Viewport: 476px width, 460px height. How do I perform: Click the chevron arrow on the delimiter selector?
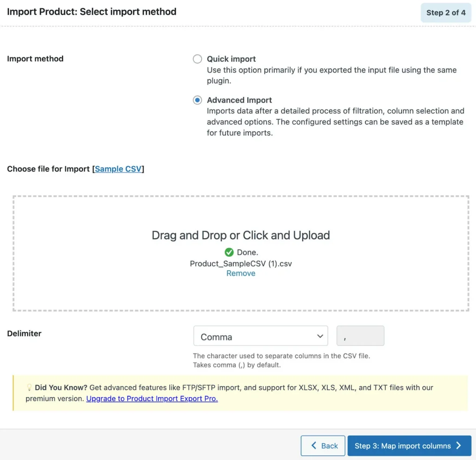pos(320,336)
